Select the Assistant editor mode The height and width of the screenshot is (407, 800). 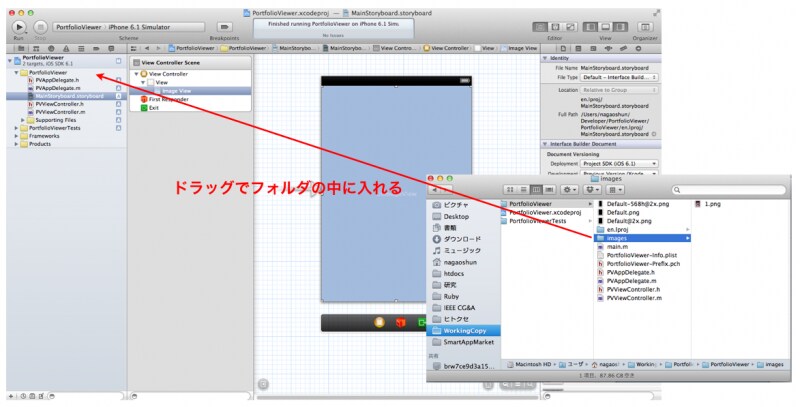tap(555, 27)
